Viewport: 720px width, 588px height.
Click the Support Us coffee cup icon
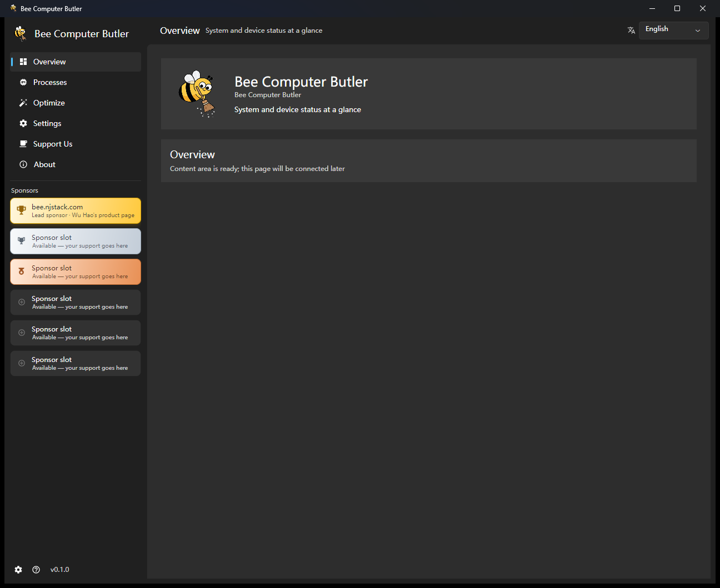click(23, 144)
